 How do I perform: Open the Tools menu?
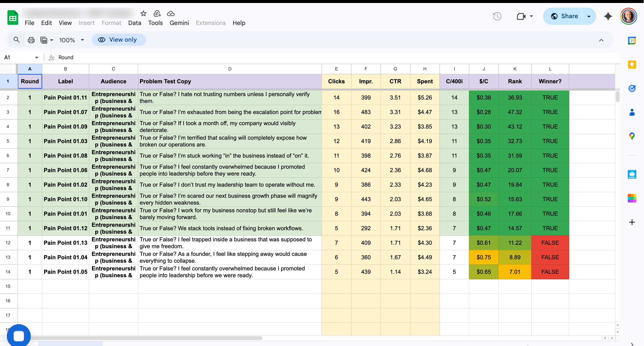pos(155,23)
